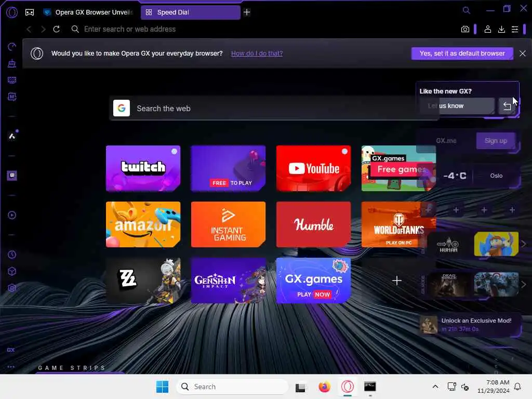Open the World of Tanks tile
532x399 pixels.
coord(398,224)
